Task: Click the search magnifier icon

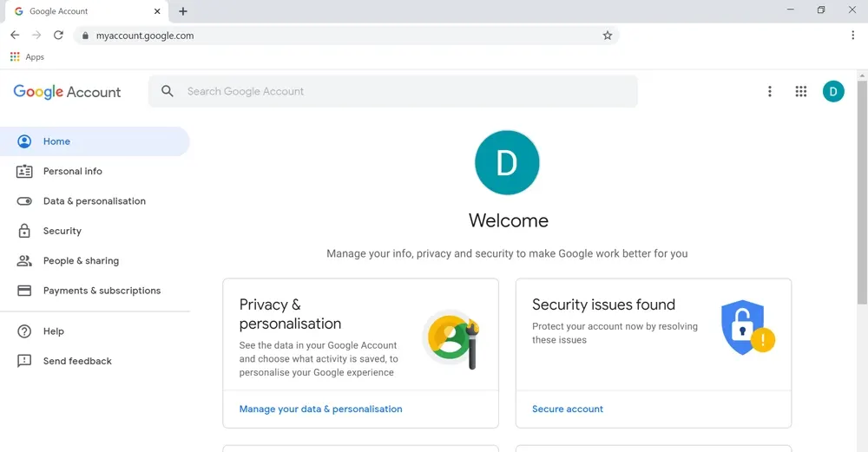Action: pos(168,91)
